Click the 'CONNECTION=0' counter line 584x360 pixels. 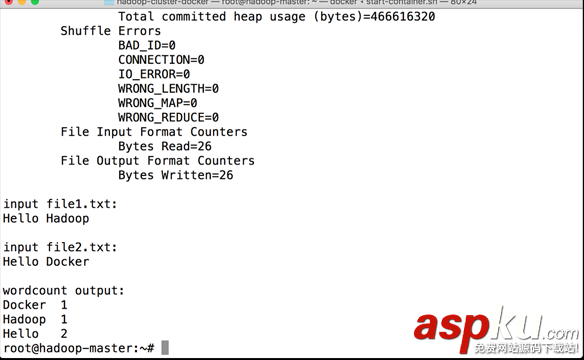(x=161, y=60)
